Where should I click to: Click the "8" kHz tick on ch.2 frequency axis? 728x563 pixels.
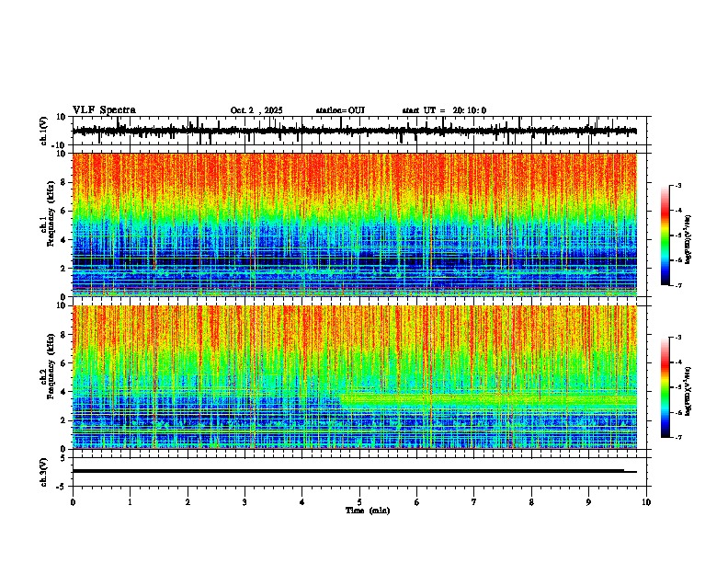coord(63,335)
